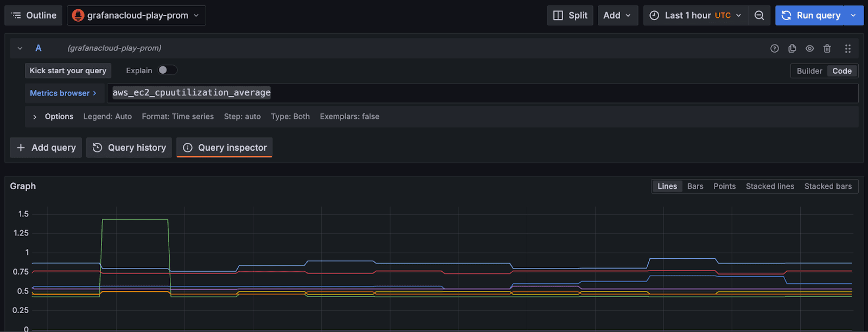Click the Outline list icon
Screen dimensions: 868x332
click(16, 15)
